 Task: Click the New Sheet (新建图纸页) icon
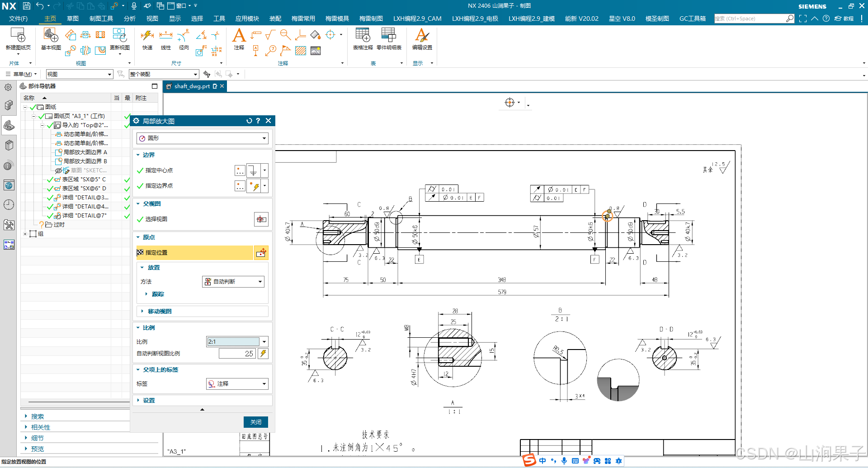(18, 35)
